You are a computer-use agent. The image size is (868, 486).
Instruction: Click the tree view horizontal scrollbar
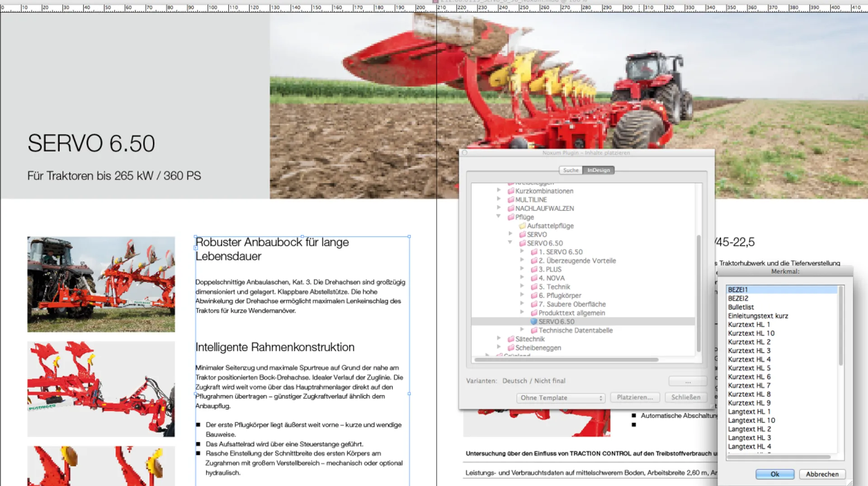tap(566, 360)
